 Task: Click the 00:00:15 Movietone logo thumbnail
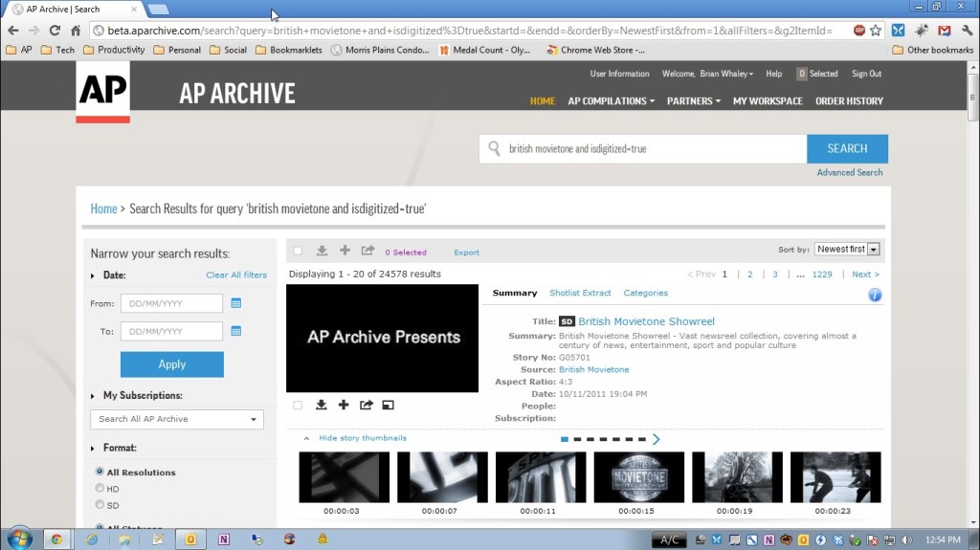pyautogui.click(x=638, y=477)
